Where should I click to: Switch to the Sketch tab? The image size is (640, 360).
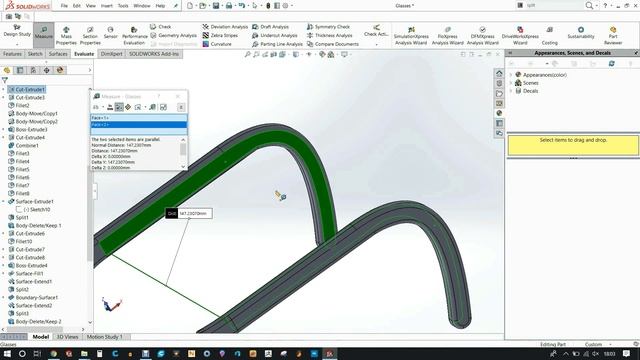coord(35,54)
